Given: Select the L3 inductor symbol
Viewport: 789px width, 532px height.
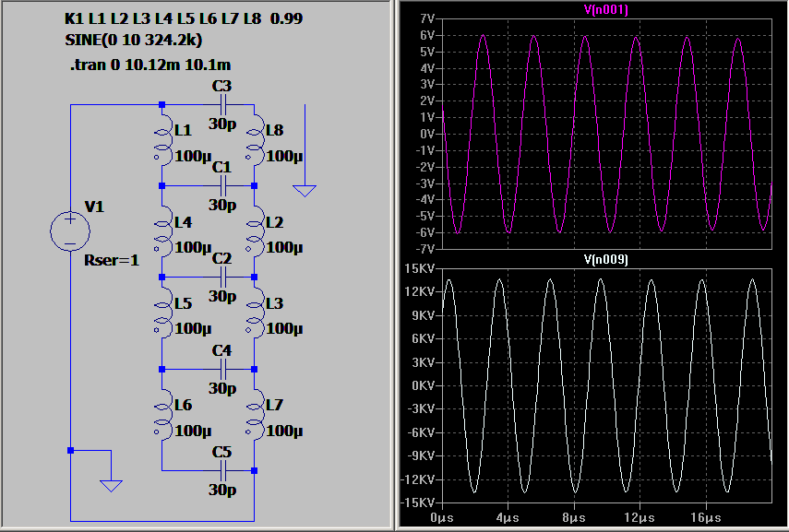Looking at the screenshot, I should tap(255, 312).
